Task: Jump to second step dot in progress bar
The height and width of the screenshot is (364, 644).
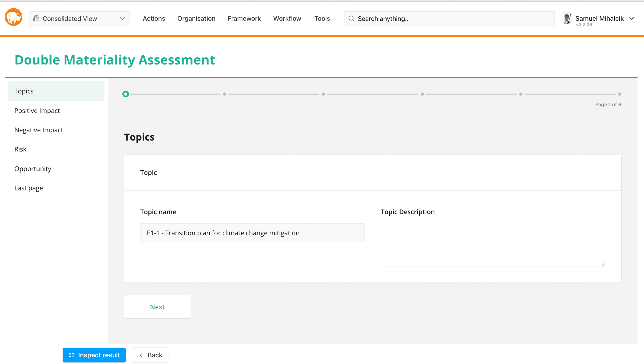Action: 224,94
